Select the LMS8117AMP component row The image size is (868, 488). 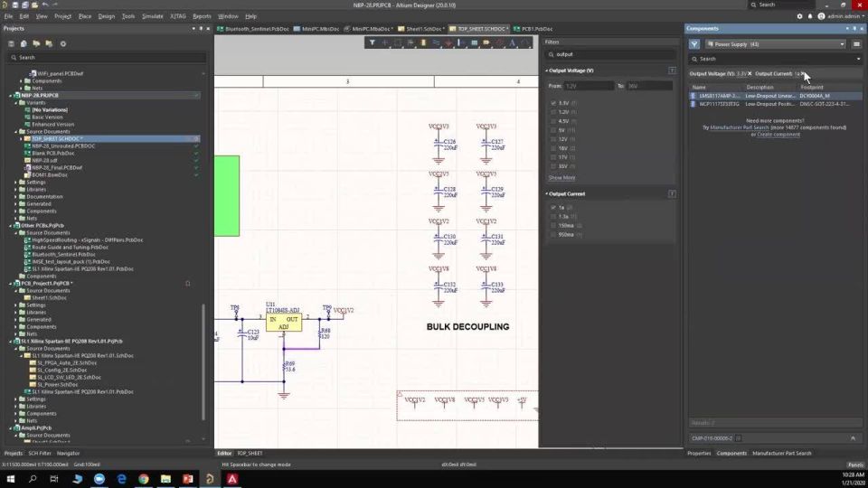pos(775,96)
